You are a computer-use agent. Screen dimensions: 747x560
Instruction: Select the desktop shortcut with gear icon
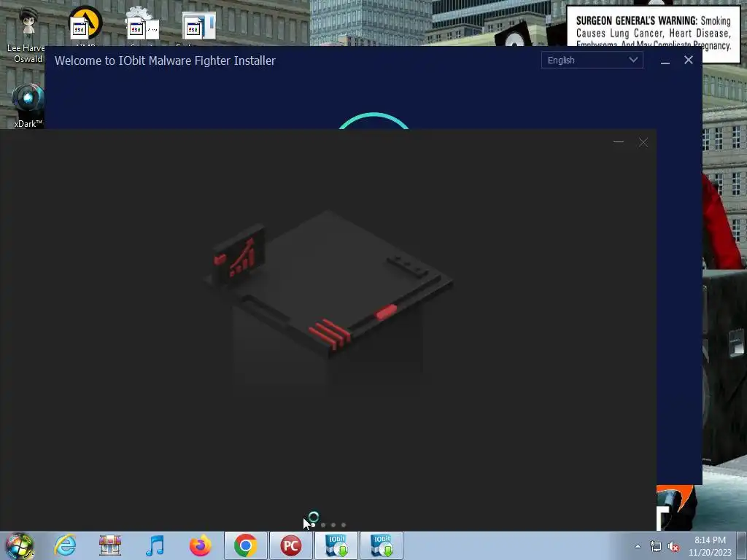(142, 25)
